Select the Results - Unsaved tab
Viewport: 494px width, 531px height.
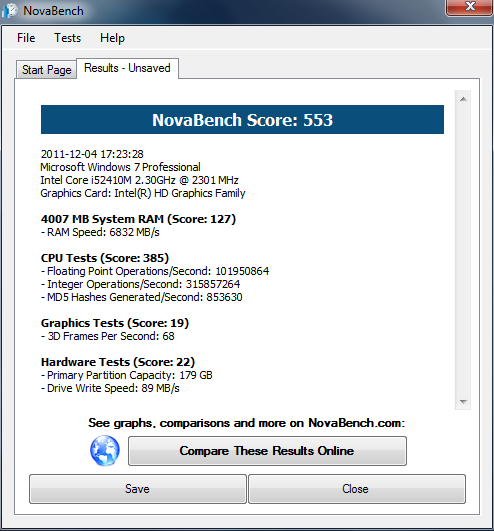[x=127, y=68]
